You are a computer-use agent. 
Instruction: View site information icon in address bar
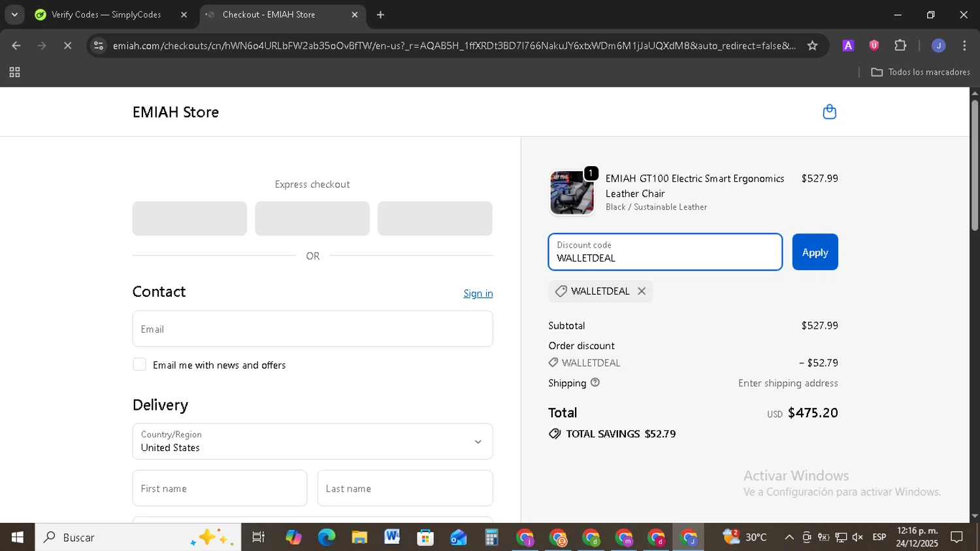[99, 46]
